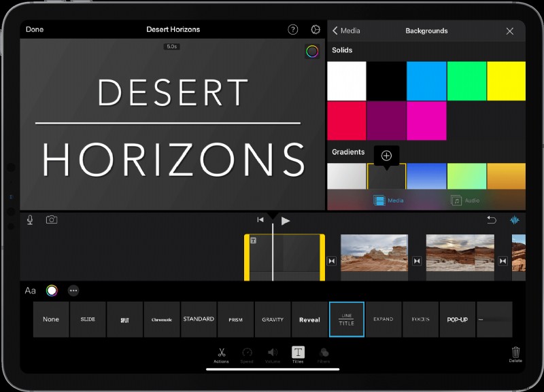Open more title options with the ellipsis
The height and width of the screenshot is (392, 544).
click(x=73, y=290)
